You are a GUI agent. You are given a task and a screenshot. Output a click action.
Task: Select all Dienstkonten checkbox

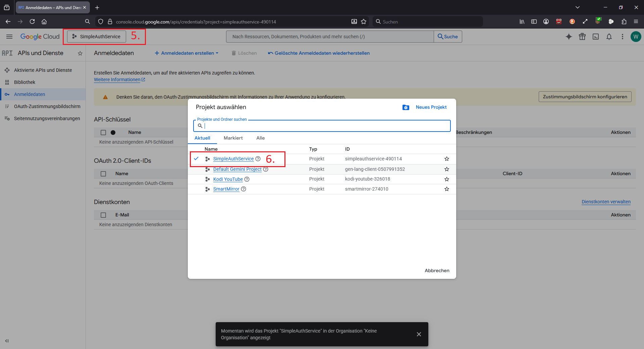(103, 215)
